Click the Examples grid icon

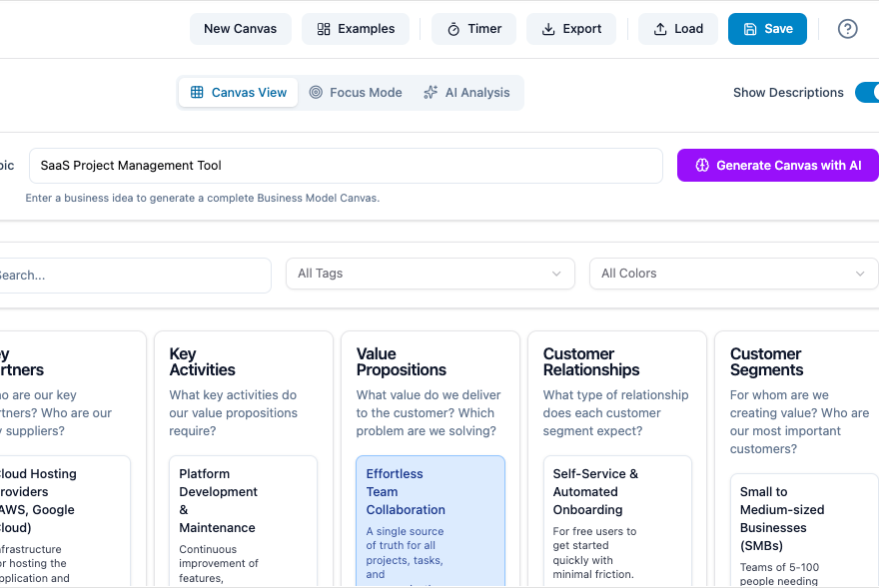[323, 29]
